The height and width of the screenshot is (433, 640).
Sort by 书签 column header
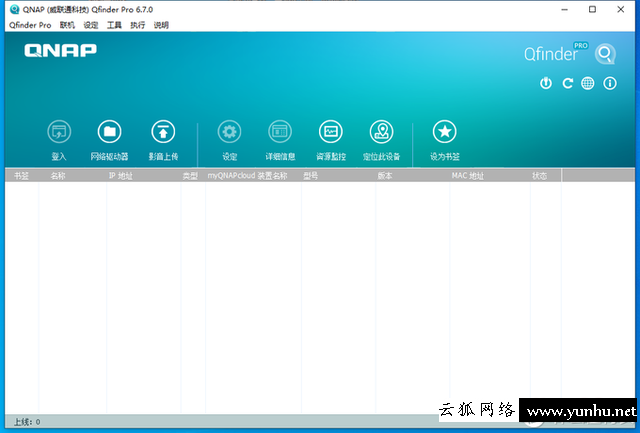tap(22, 176)
